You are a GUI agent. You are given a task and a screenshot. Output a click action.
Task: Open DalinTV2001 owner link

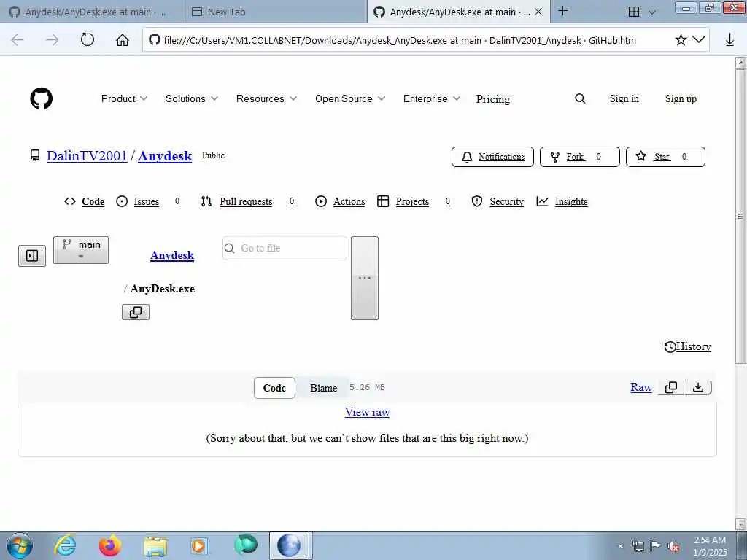point(87,156)
